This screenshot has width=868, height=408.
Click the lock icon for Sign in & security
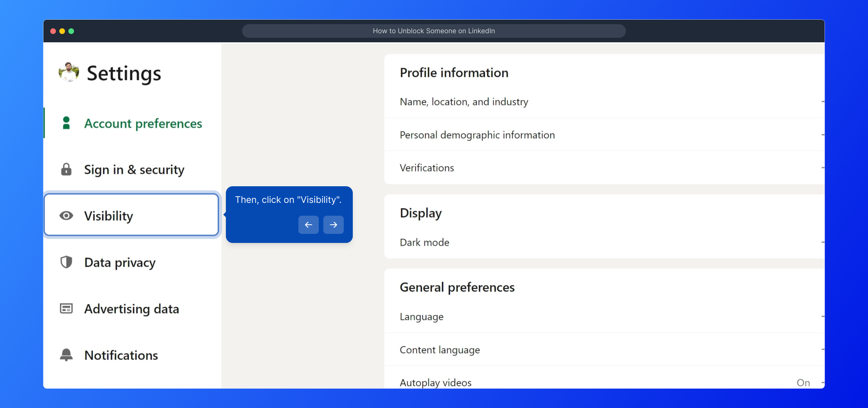66,169
